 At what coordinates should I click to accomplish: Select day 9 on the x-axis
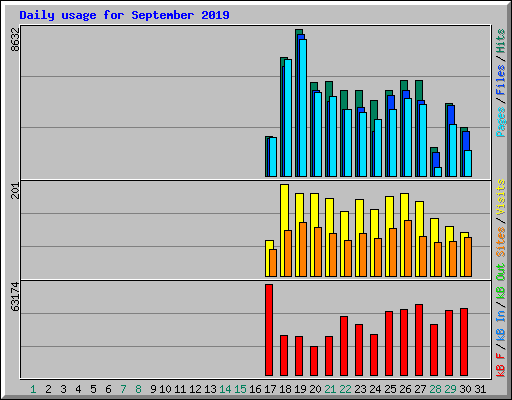pos(153,389)
